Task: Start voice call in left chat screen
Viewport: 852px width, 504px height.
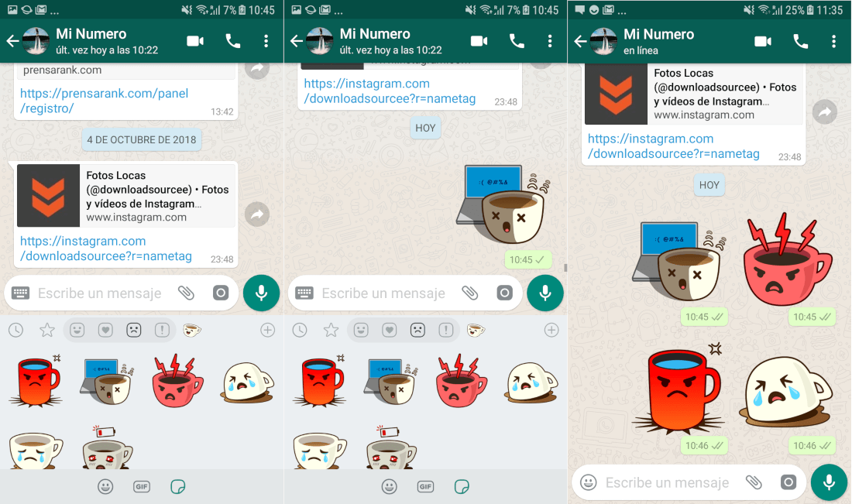Action: coord(233,41)
